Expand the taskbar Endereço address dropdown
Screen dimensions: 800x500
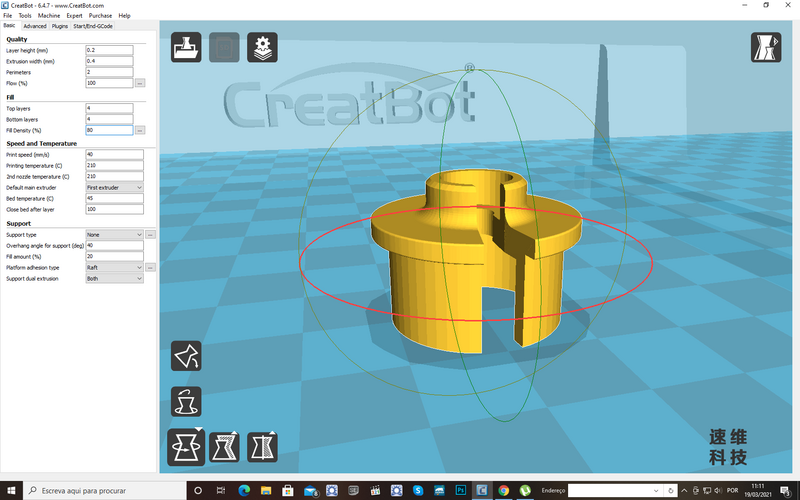coord(656,490)
